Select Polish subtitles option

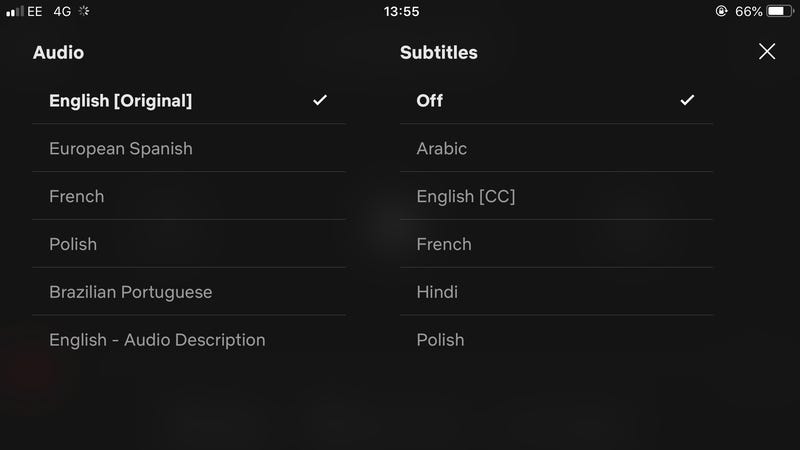pyautogui.click(x=440, y=340)
